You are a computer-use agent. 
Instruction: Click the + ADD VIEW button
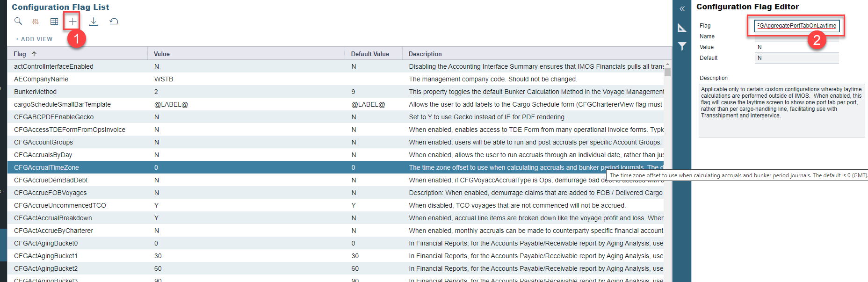pos(34,39)
